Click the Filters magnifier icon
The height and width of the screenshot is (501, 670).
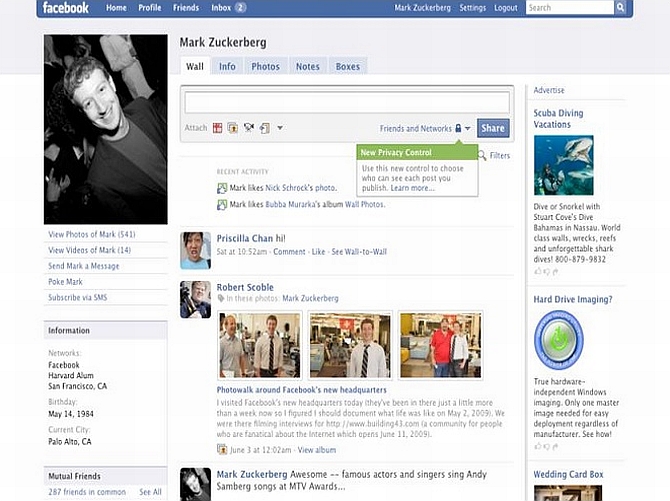482,155
